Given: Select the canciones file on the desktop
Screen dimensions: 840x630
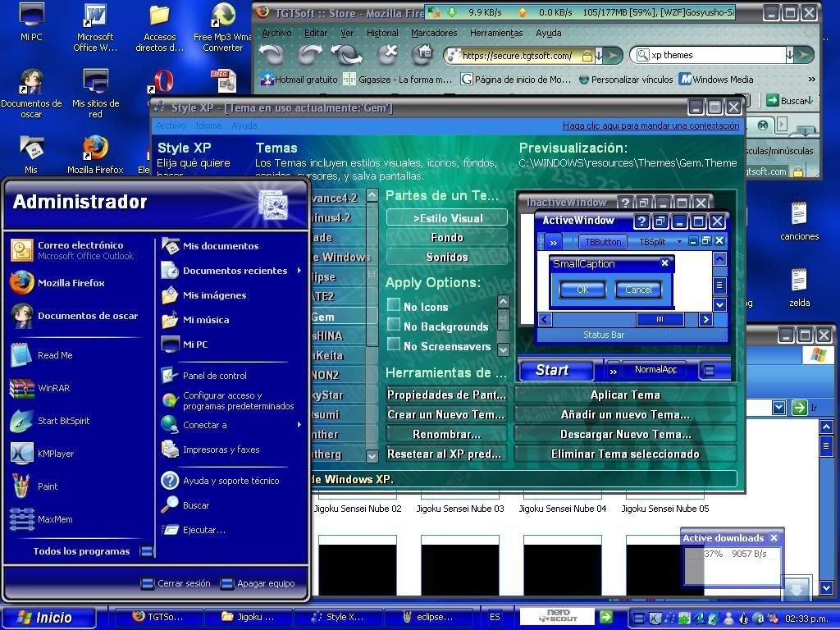Looking at the screenshot, I should coord(799,221).
